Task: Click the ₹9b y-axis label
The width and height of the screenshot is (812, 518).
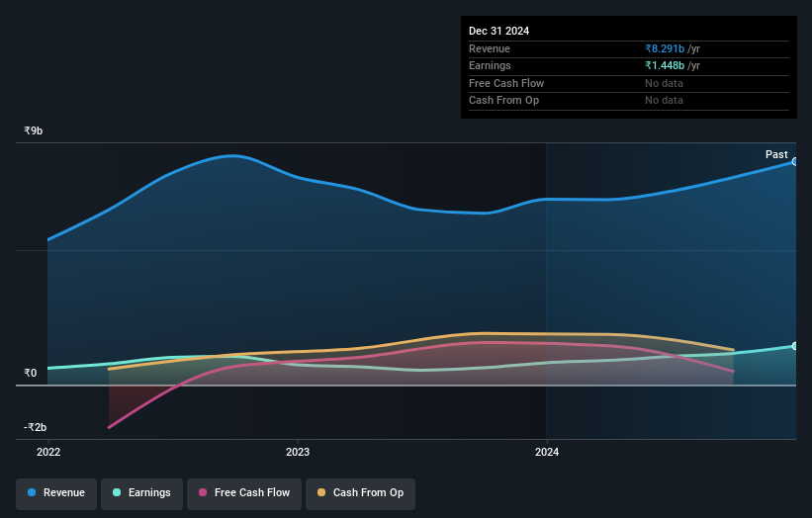Action: [x=34, y=130]
